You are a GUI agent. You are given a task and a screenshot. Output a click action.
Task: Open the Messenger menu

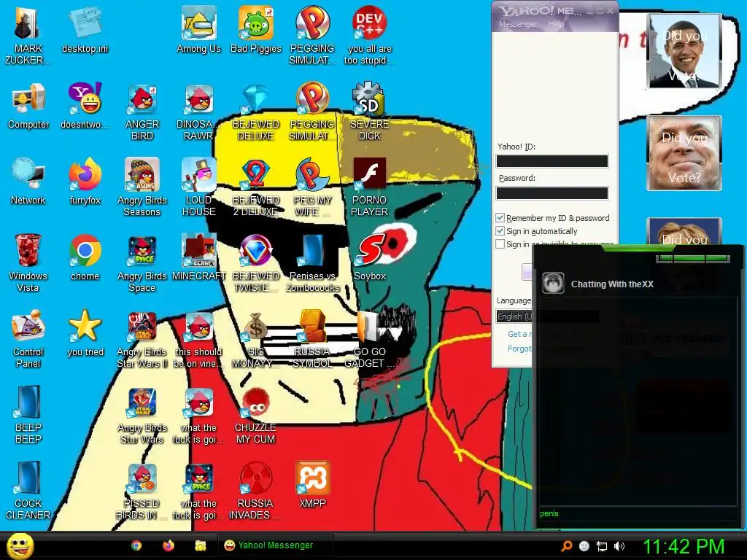click(517, 24)
